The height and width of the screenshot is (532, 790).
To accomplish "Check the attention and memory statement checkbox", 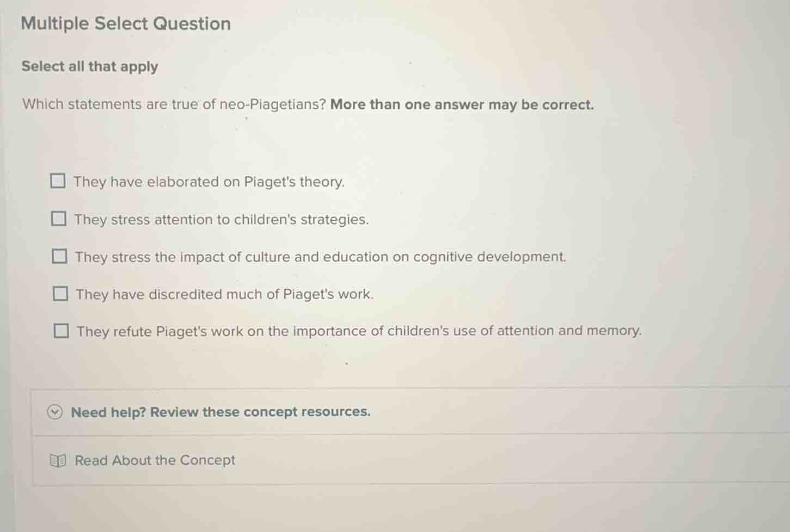I will (61, 330).
